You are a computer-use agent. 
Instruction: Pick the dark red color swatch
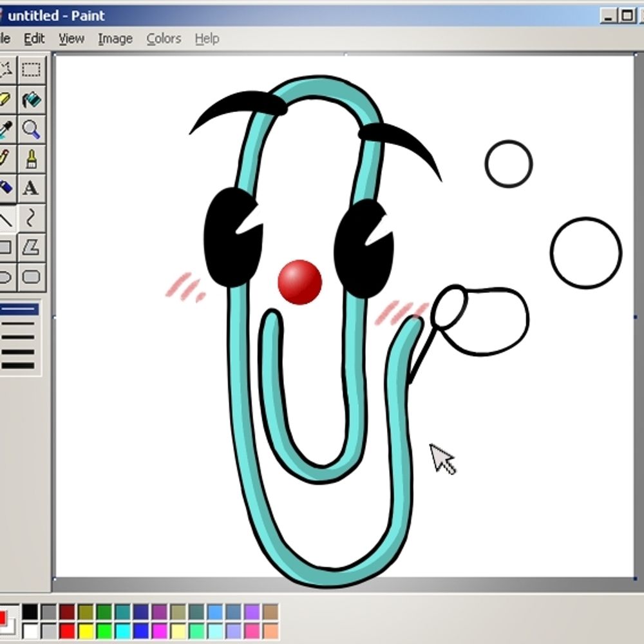coord(67,612)
